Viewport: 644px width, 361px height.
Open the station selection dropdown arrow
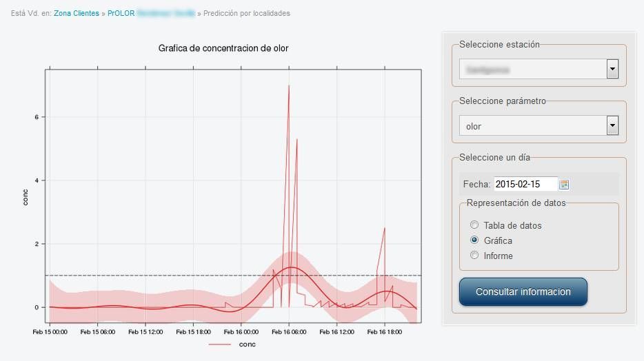click(612, 69)
